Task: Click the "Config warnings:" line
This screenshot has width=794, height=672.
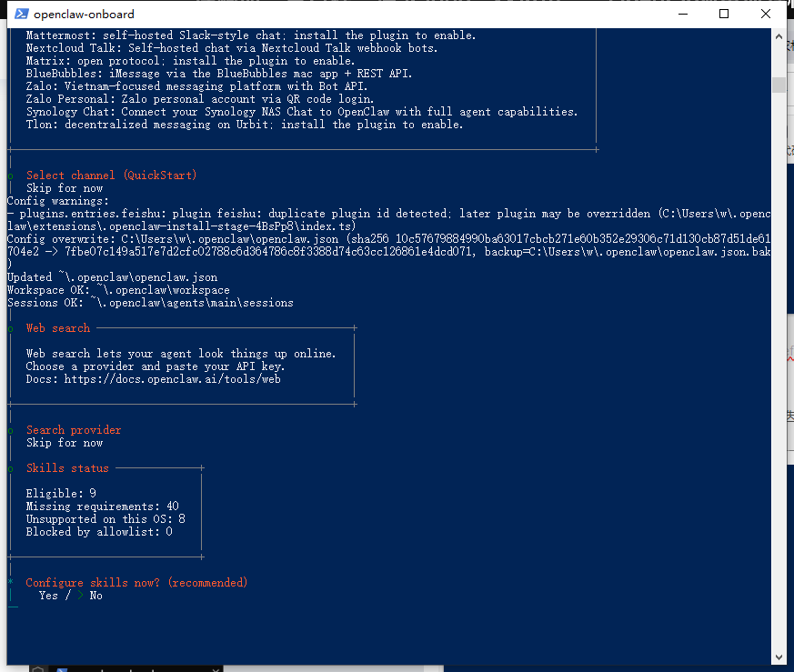Action: pyautogui.click(x=57, y=201)
